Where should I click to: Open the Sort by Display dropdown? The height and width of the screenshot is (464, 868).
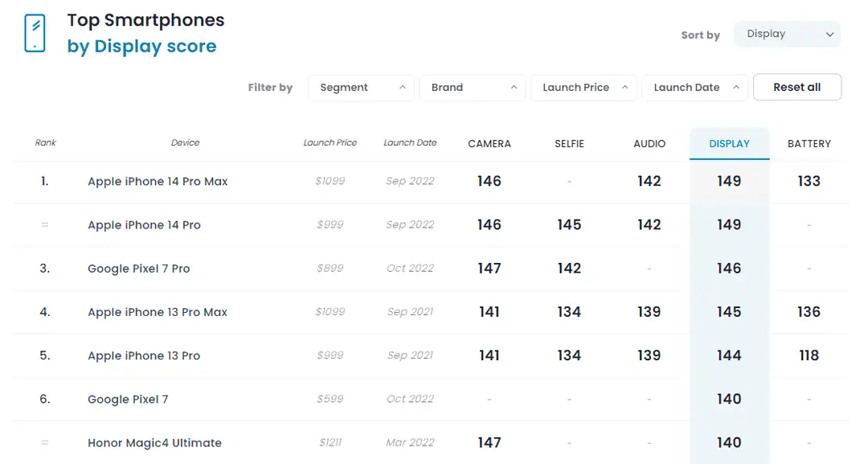click(787, 34)
